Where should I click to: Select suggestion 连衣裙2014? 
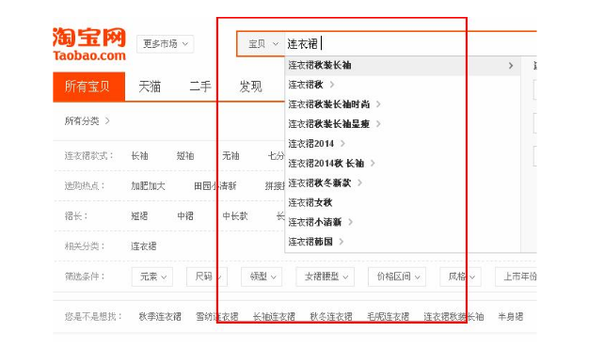[x=310, y=144]
